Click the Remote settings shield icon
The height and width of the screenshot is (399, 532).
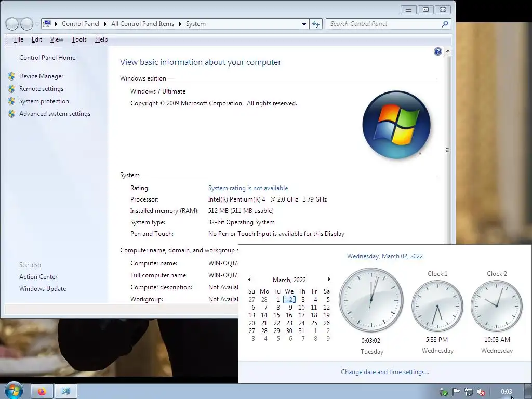tap(11, 89)
